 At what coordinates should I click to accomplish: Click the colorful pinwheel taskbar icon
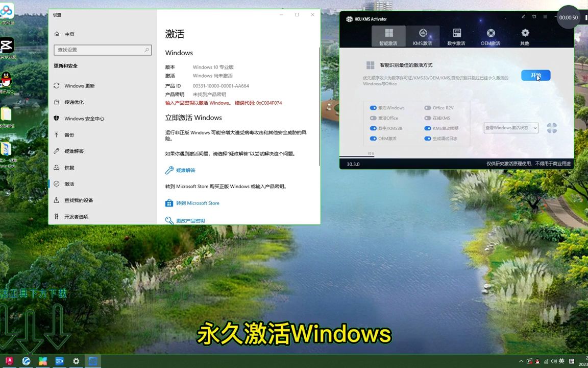click(x=43, y=361)
